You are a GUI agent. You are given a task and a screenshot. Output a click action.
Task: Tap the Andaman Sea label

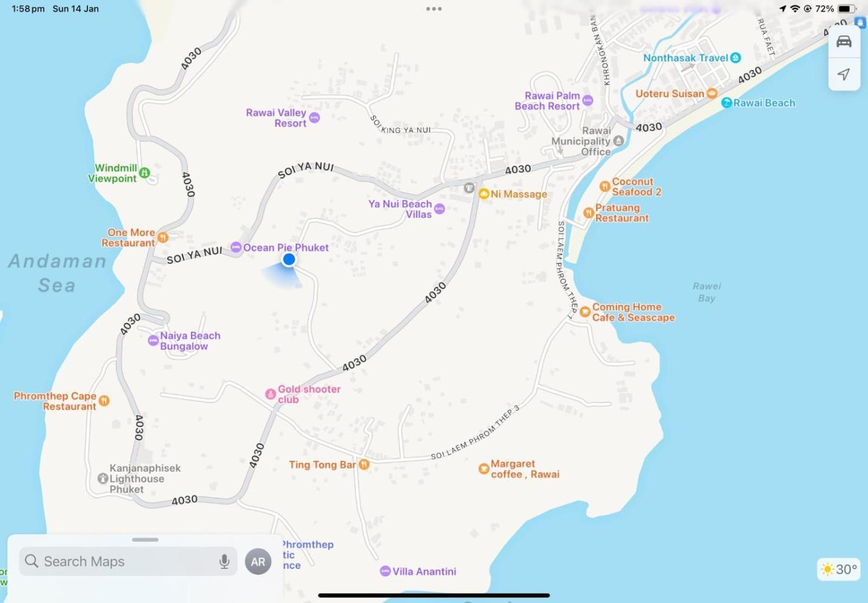57,273
